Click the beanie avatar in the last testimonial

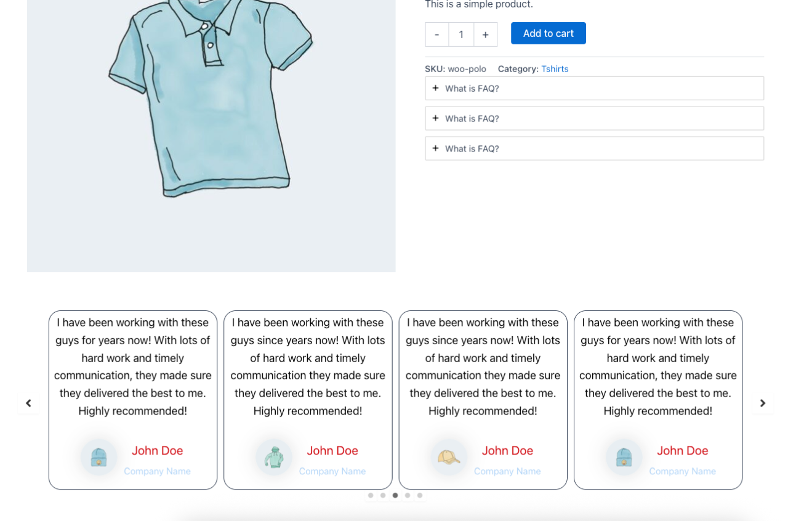624,458
